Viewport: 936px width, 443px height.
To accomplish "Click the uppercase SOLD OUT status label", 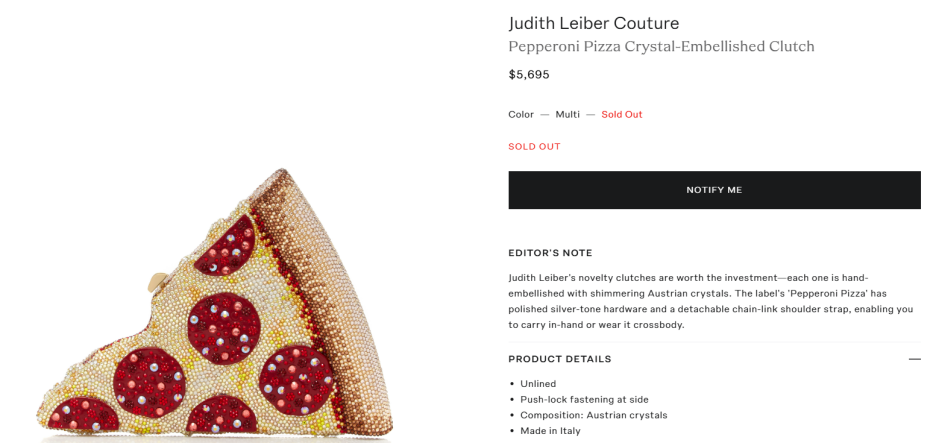I will (534, 146).
